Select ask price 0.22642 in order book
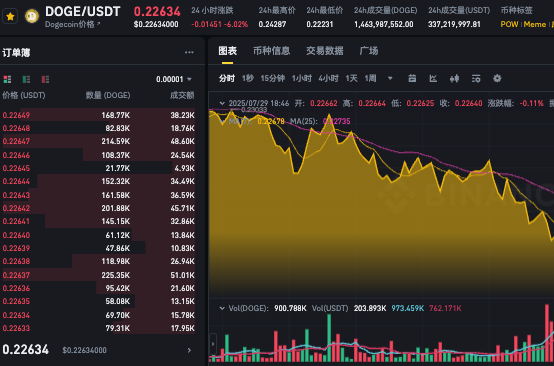The image size is (554, 366). (16, 208)
